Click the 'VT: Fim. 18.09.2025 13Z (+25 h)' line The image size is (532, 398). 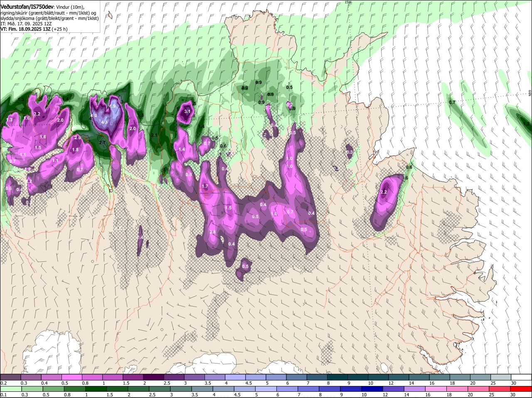coord(34,29)
